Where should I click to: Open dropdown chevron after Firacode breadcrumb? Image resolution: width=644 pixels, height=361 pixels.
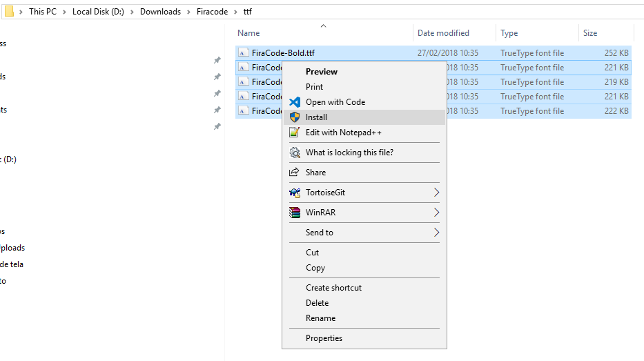click(x=236, y=12)
